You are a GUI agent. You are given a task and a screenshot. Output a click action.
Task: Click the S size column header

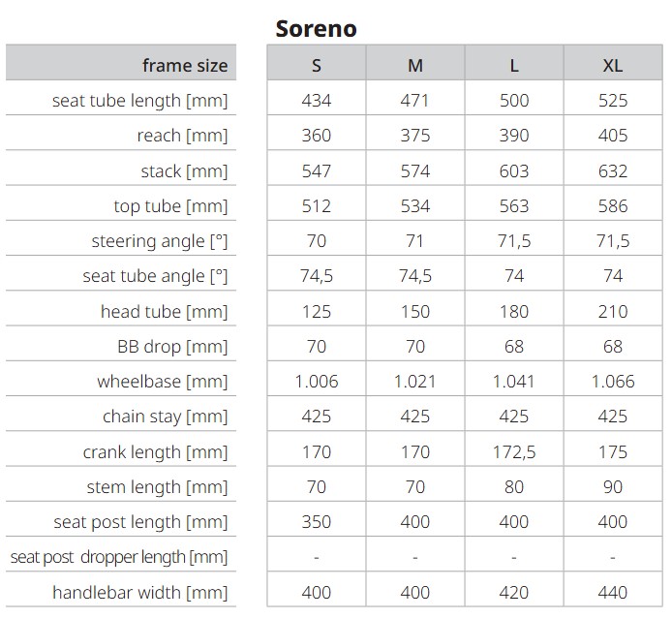[317, 66]
